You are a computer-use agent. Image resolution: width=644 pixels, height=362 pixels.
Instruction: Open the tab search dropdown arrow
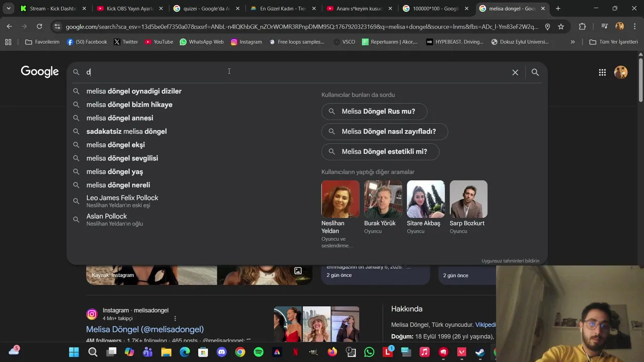tap(9, 9)
